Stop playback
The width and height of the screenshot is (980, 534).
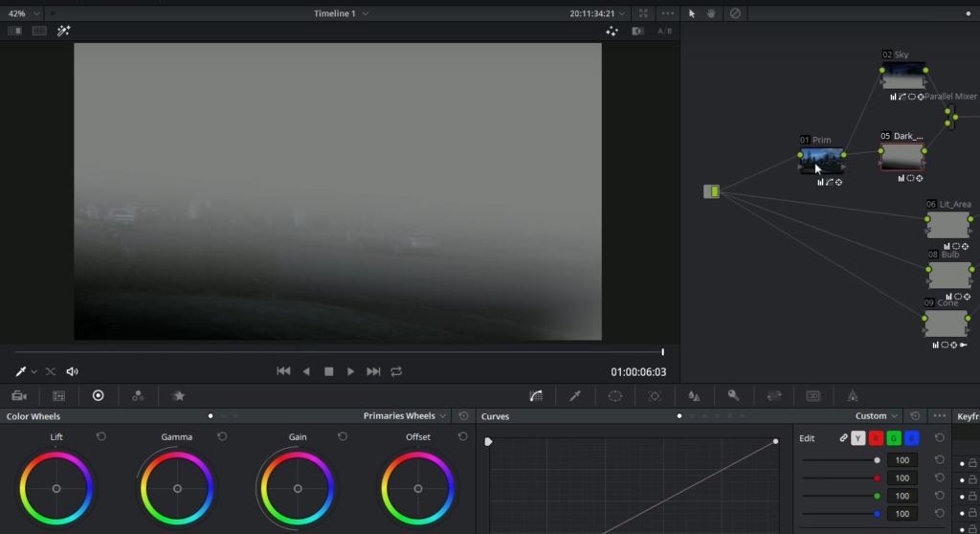(x=329, y=371)
